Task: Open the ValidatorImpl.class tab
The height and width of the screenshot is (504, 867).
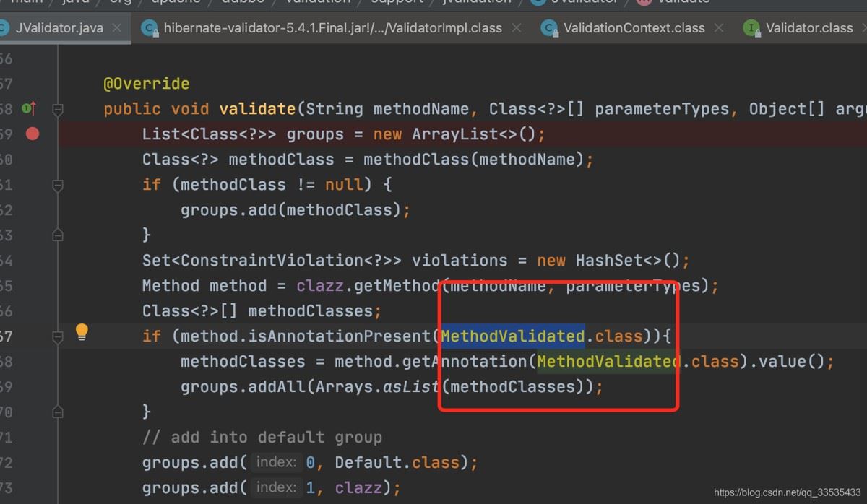Action: click(332, 28)
